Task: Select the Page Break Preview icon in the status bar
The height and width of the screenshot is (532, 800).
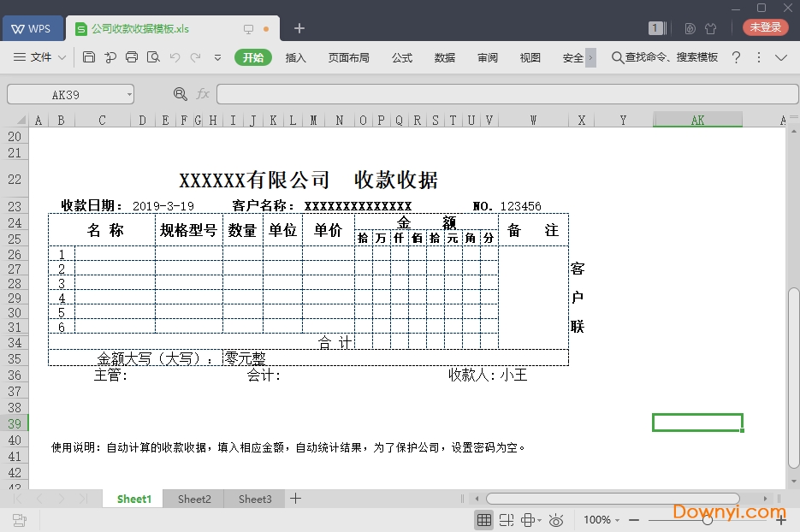Action: pyautogui.click(x=506, y=519)
